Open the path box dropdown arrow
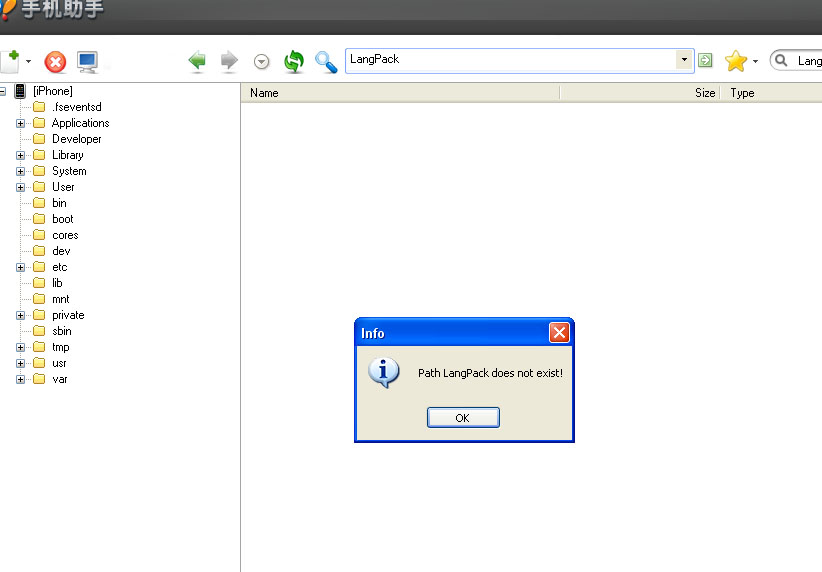Viewport: 822px width, 572px height. (684, 60)
